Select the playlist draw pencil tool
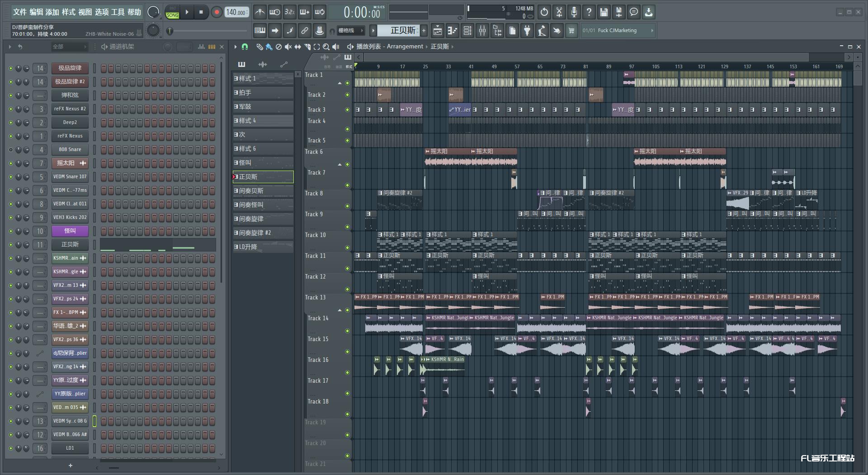This screenshot has height=475, width=868. point(259,47)
